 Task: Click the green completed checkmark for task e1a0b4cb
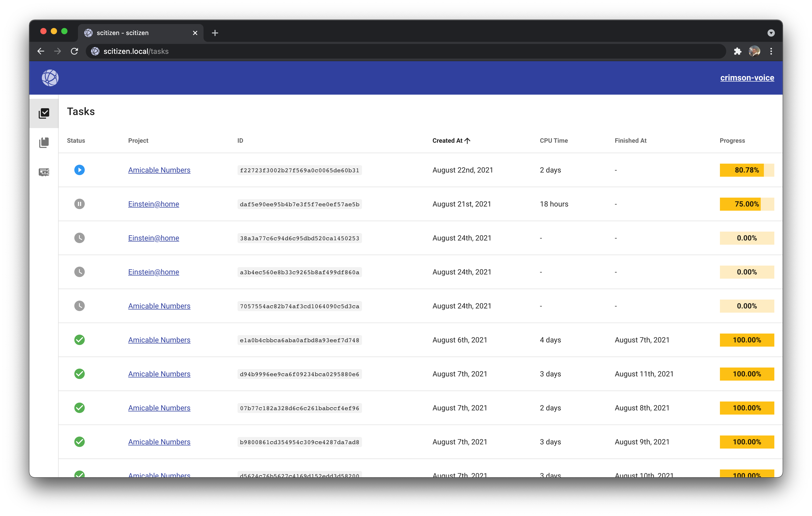click(x=80, y=340)
